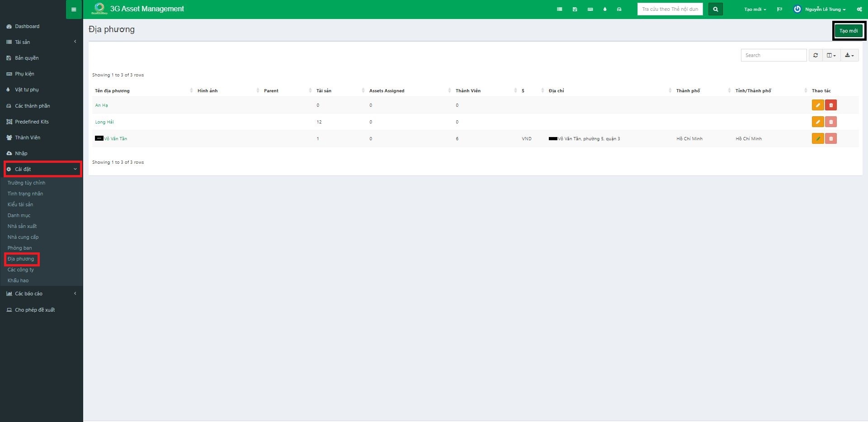The height and width of the screenshot is (422, 868).
Task: Open admin settings gears icon top right
Action: pyautogui.click(x=859, y=9)
